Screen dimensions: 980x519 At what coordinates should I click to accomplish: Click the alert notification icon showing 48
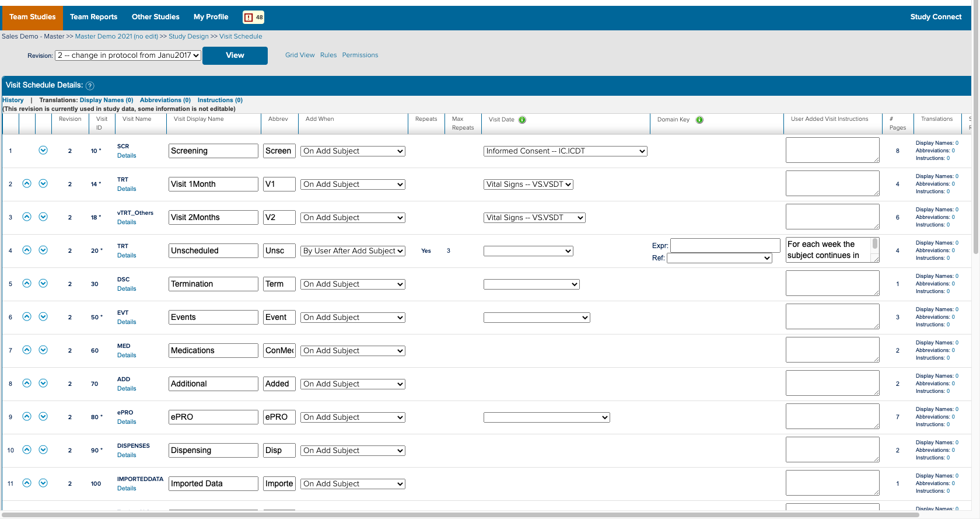click(x=253, y=18)
